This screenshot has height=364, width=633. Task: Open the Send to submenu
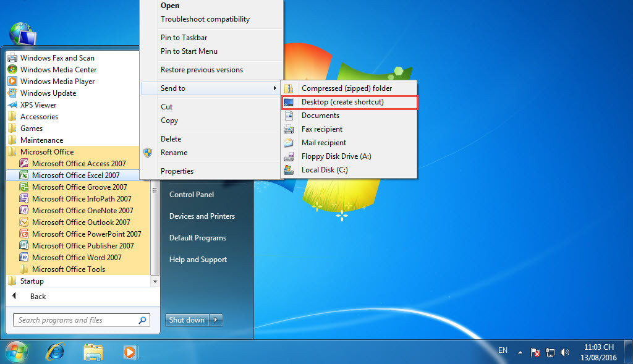tap(211, 88)
